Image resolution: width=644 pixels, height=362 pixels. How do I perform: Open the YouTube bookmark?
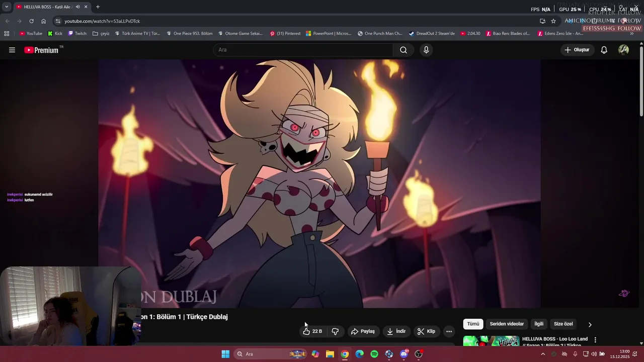(x=31, y=34)
